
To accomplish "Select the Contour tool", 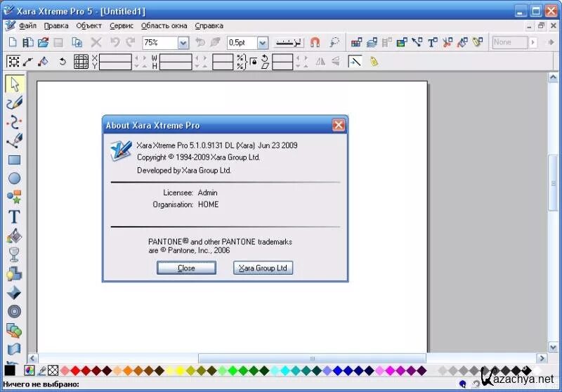I will 14,312.
